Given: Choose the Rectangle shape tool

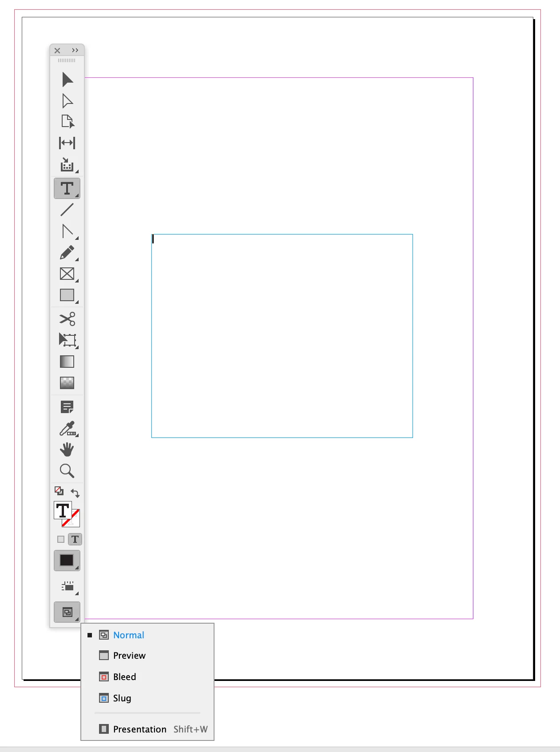Looking at the screenshot, I should click(67, 295).
